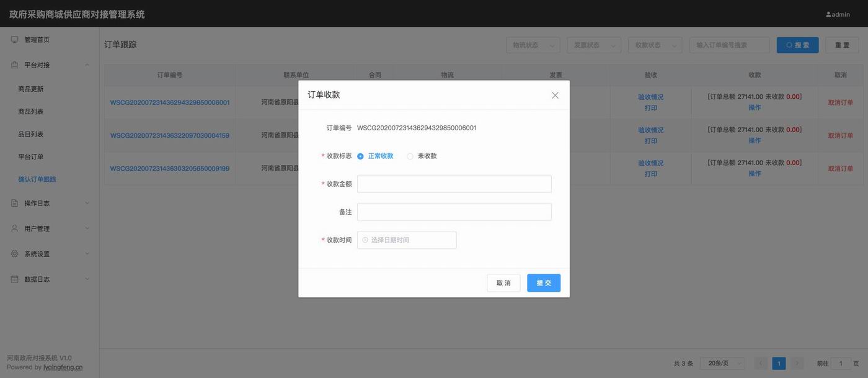Select the 正常收款 radio option
Screen dimensions: 868x378
tap(360, 156)
